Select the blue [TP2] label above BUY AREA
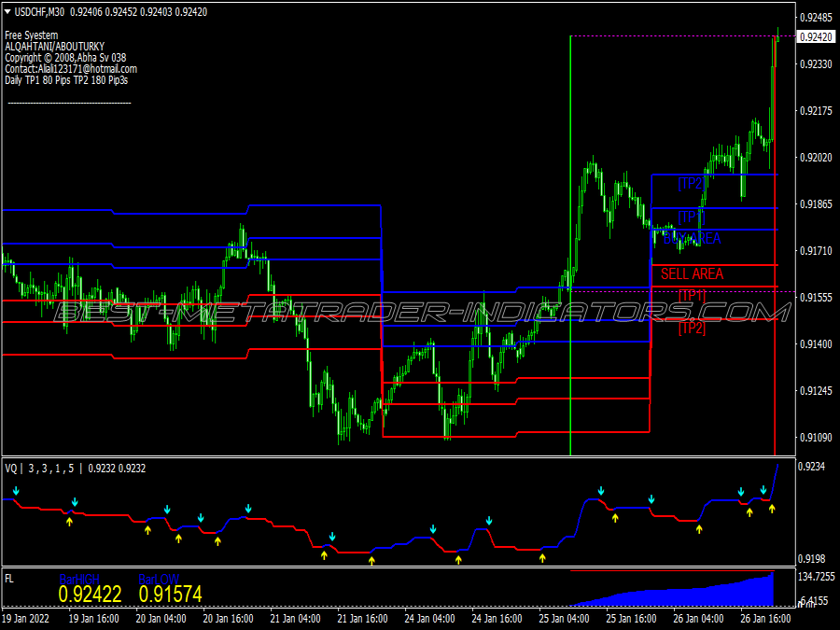 [692, 183]
